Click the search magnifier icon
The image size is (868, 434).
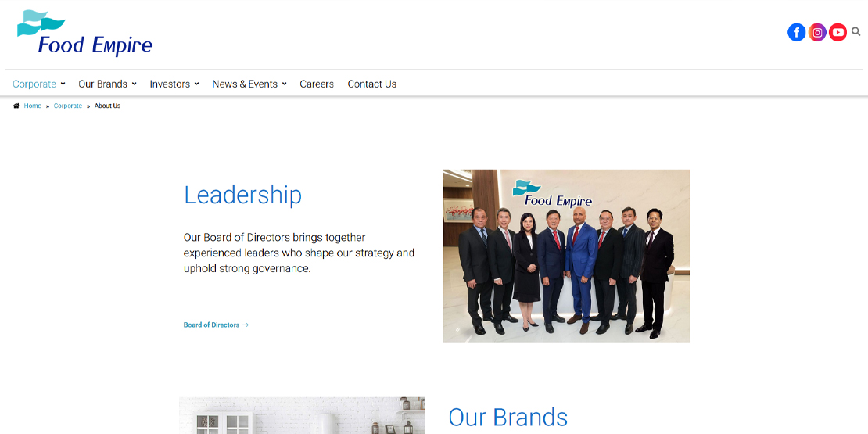point(855,32)
